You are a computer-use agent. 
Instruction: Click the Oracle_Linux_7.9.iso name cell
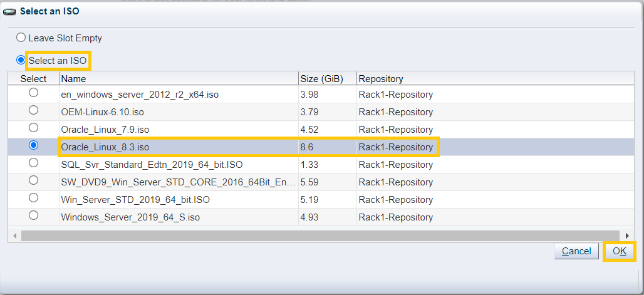click(179, 130)
